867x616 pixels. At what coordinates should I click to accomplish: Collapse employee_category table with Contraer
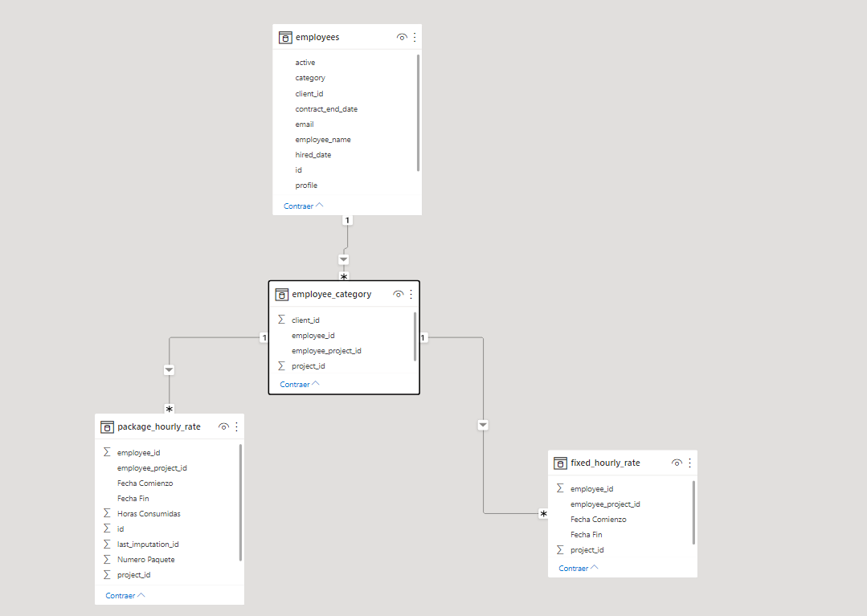[299, 385]
